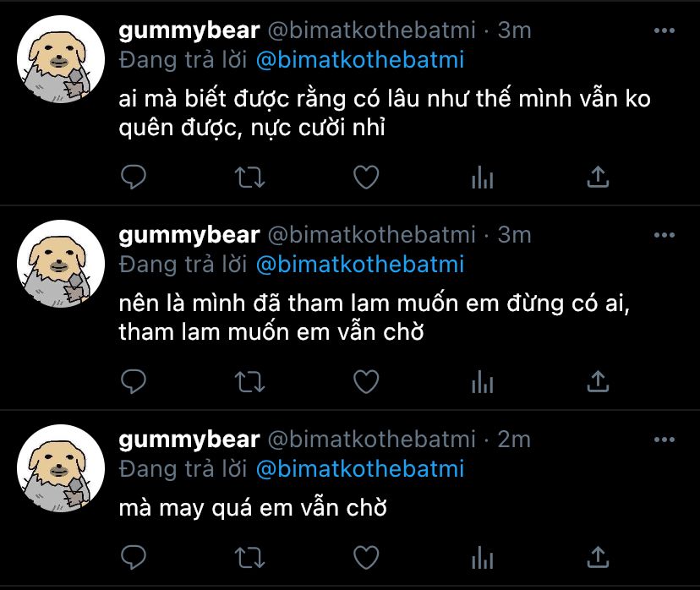Screen dimensions: 700x590
Task: Like the first tweet ending 'nực cười nhỉ'
Action: coord(366,177)
